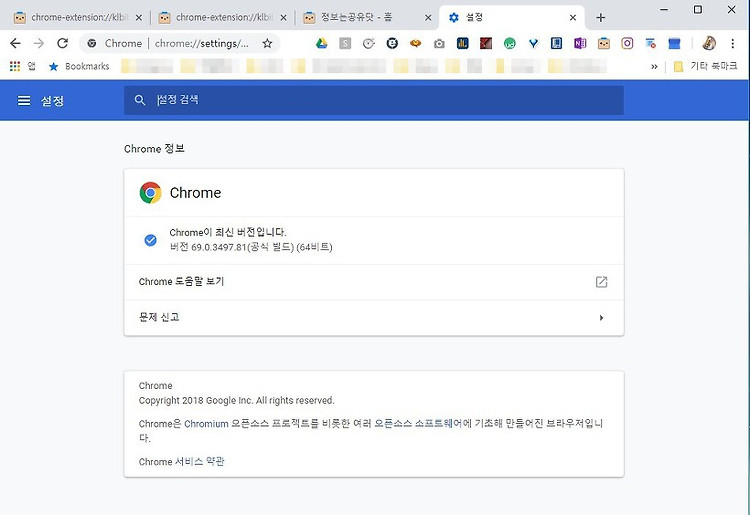Viewport: 750px width, 515px height.
Task: Click the IE tab globe extension
Action: pos(392,44)
